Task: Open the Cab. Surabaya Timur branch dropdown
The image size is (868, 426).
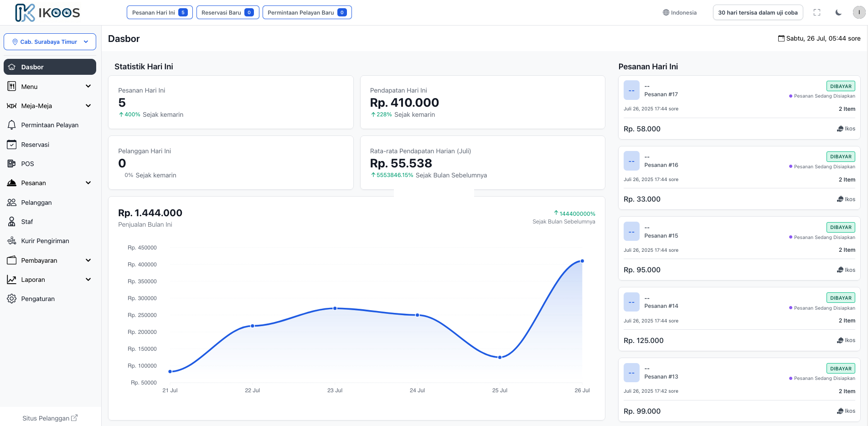Action: [x=50, y=42]
